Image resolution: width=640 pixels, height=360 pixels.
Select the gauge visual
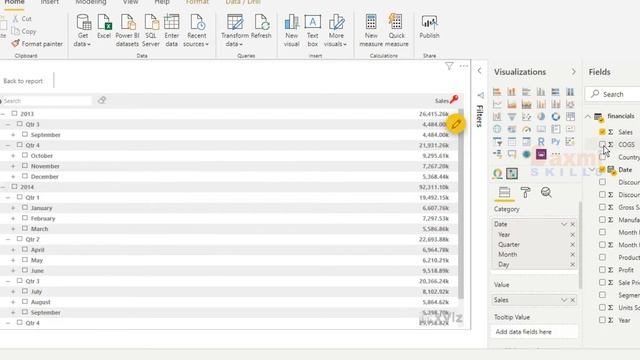click(526, 129)
